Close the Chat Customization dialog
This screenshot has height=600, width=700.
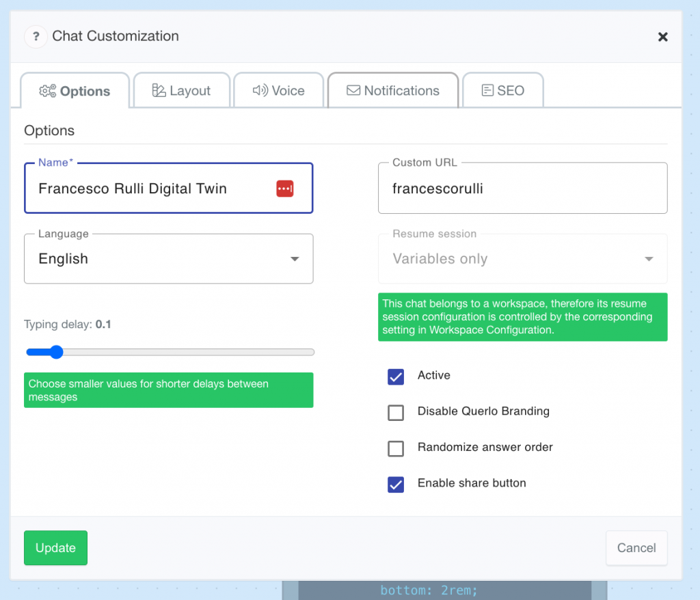[662, 37]
